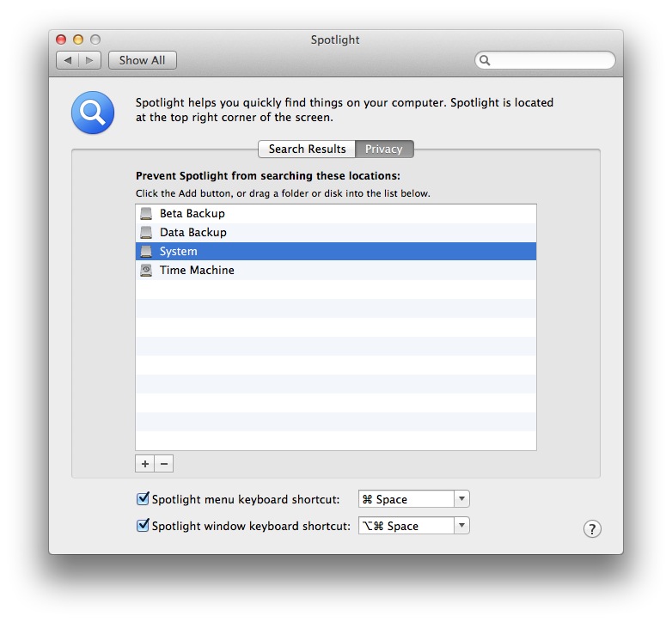
Task: Click the Show All button
Action: [143, 60]
